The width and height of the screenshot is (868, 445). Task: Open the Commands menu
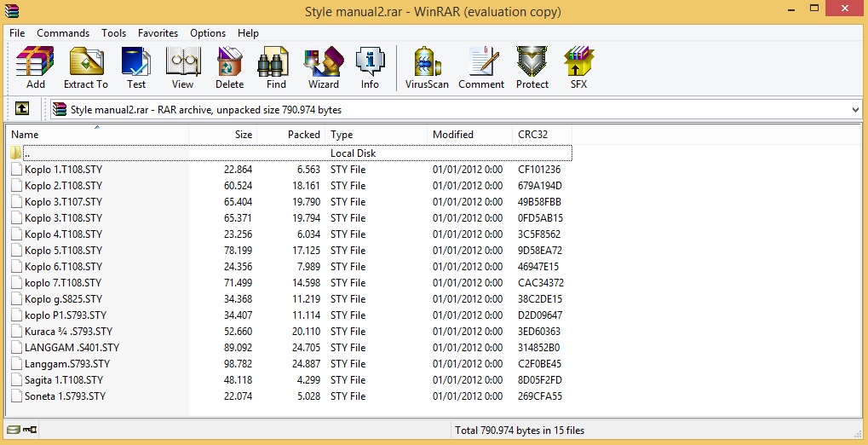63,33
